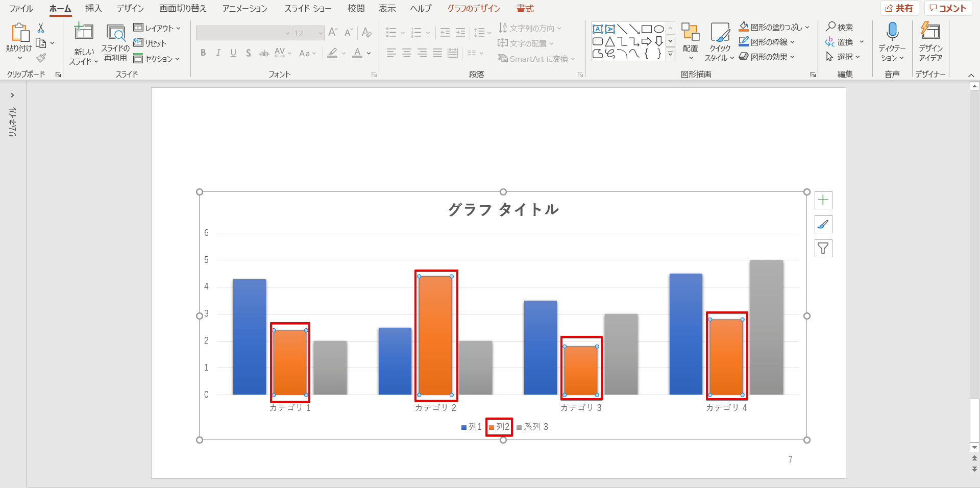The image size is (980, 488).
Task: Click the Paste clipboard icon
Action: pyautogui.click(x=19, y=32)
